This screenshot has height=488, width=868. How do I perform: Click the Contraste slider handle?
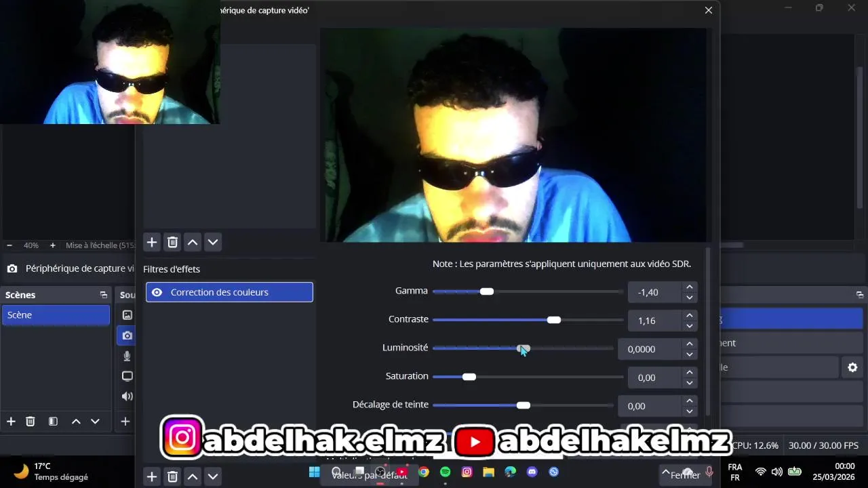point(554,320)
